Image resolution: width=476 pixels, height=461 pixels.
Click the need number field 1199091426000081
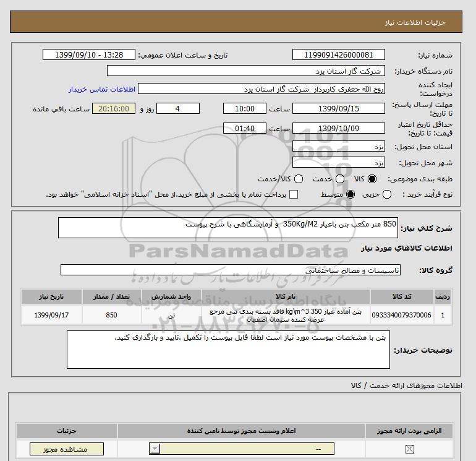click(x=339, y=54)
